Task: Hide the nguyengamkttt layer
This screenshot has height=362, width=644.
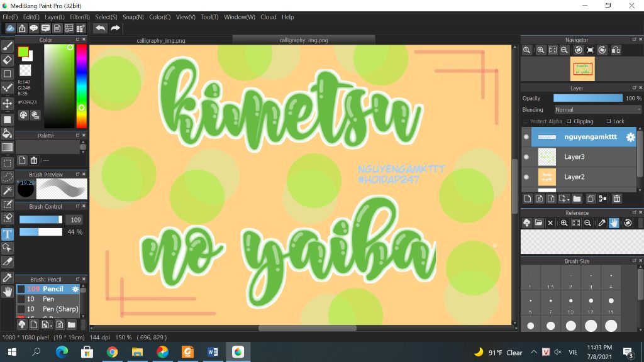Action: [526, 137]
